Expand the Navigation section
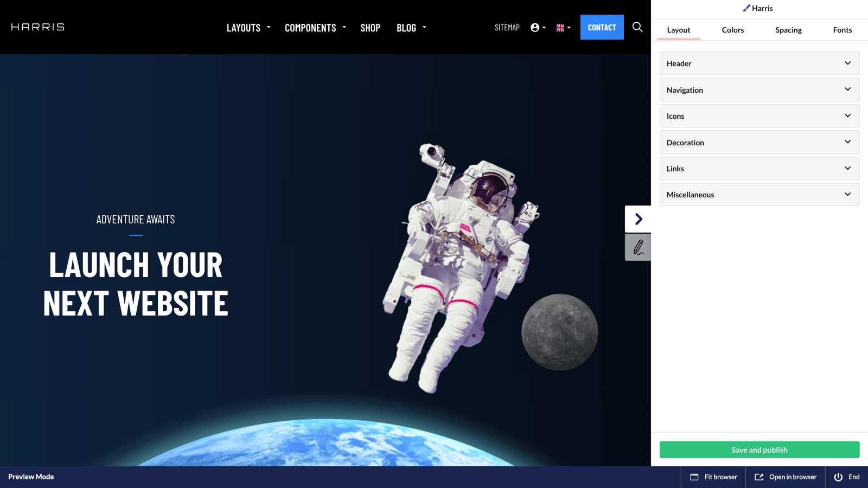This screenshot has width=868, height=488. 759,90
